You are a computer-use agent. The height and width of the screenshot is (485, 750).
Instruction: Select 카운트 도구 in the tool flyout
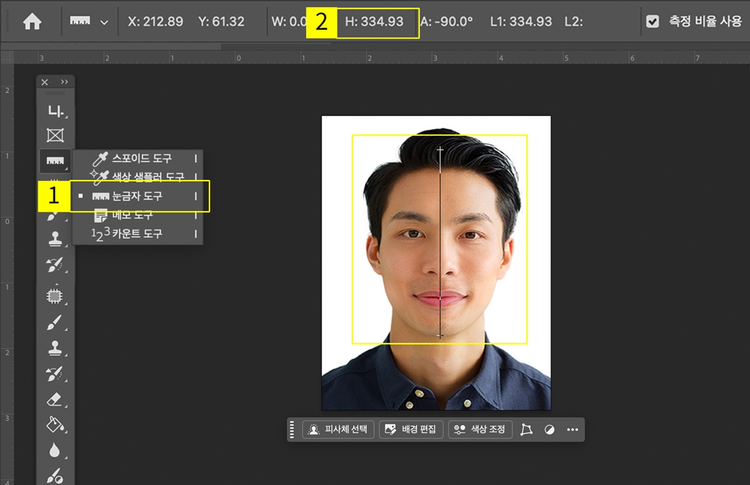pos(137,234)
